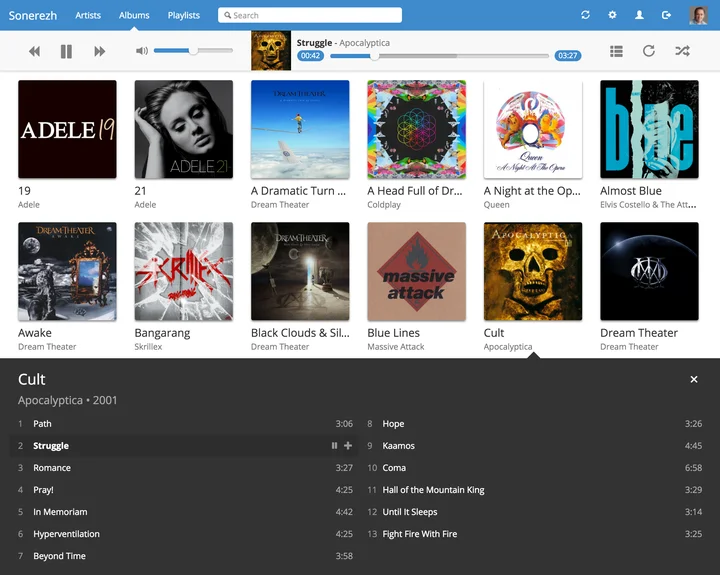
Task: Toggle shuffle playback
Action: 682,51
